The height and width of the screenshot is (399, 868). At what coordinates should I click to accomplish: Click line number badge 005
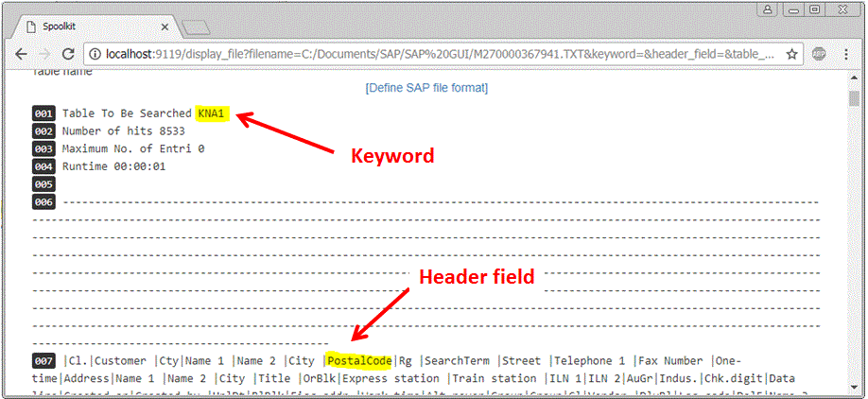(x=43, y=183)
